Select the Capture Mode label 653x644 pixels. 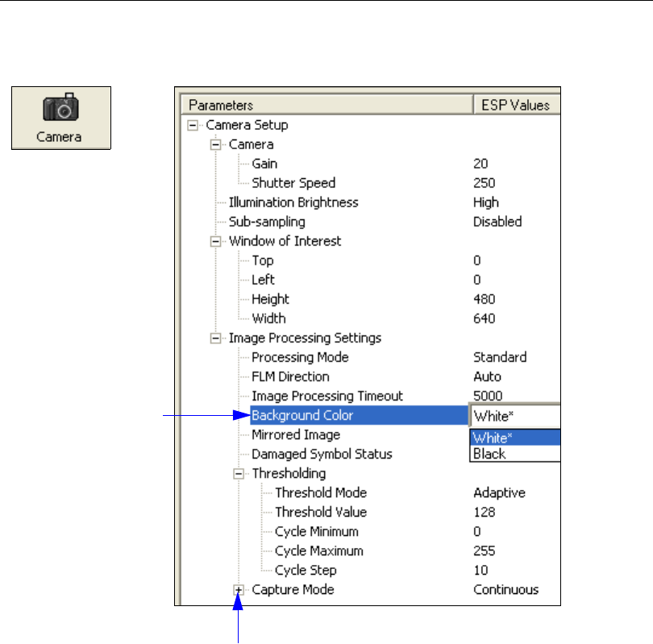pyautogui.click(x=293, y=589)
